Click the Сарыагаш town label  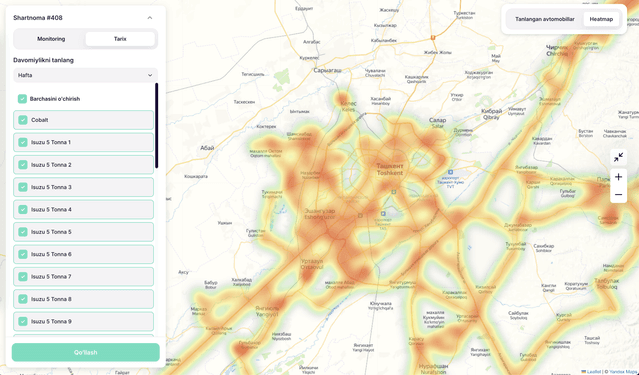click(327, 71)
